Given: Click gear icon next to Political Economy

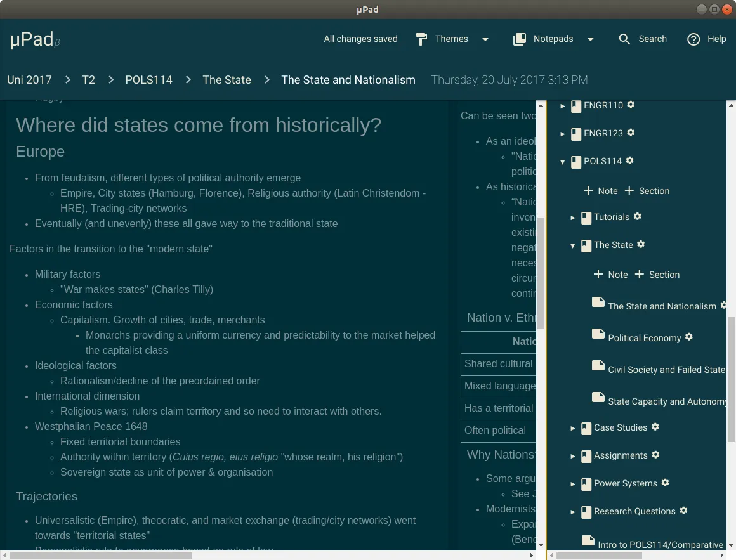Looking at the screenshot, I should coord(688,337).
